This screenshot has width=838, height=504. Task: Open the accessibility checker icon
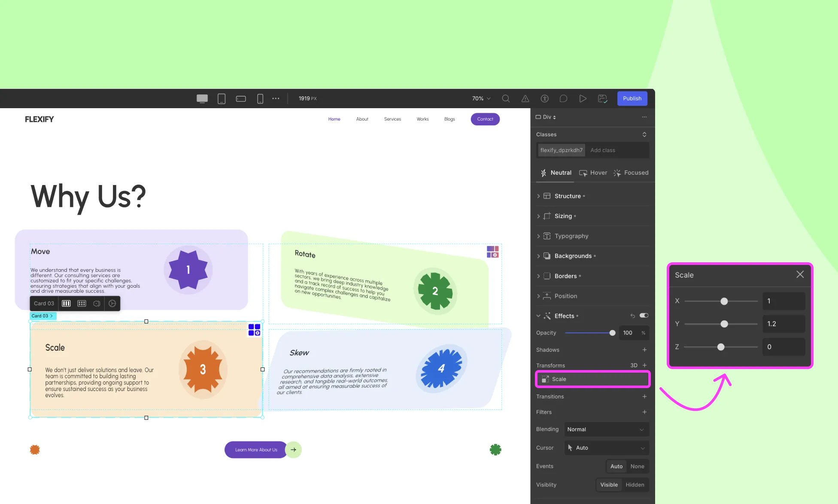[x=544, y=99]
